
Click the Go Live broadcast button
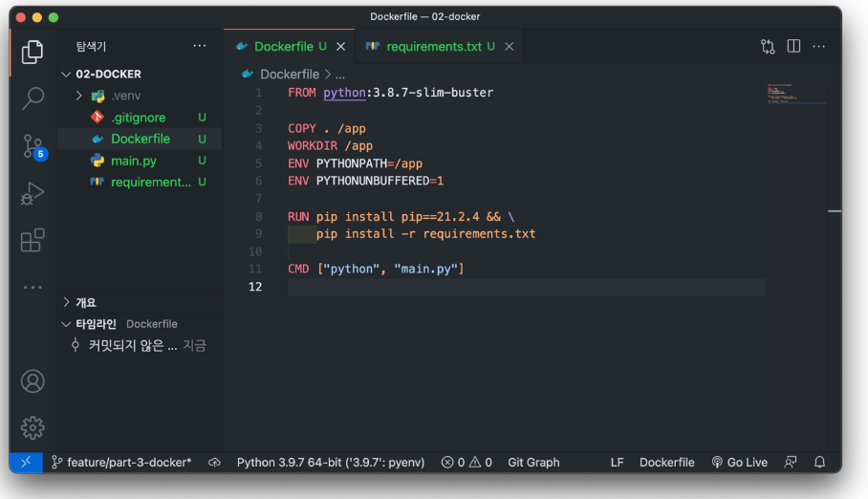[x=740, y=463]
